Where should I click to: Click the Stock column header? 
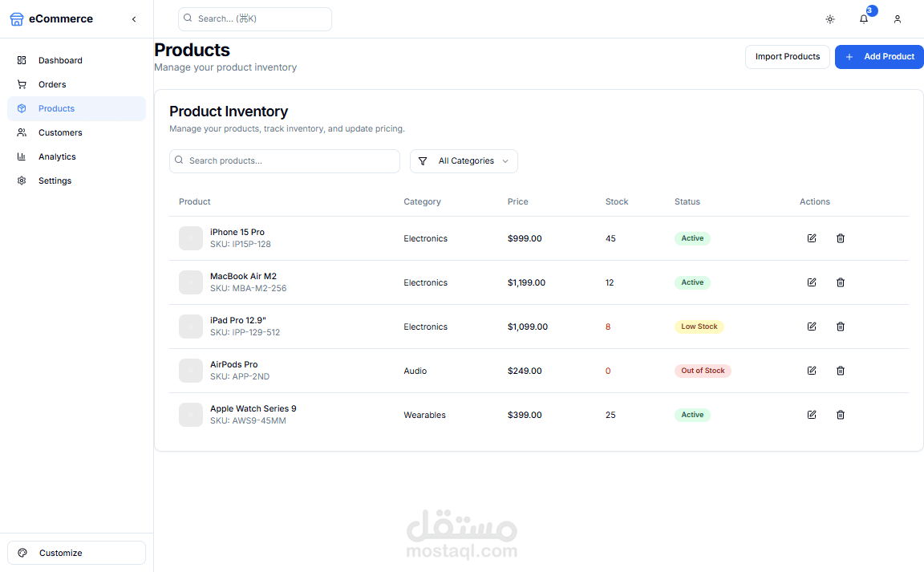tap(616, 201)
